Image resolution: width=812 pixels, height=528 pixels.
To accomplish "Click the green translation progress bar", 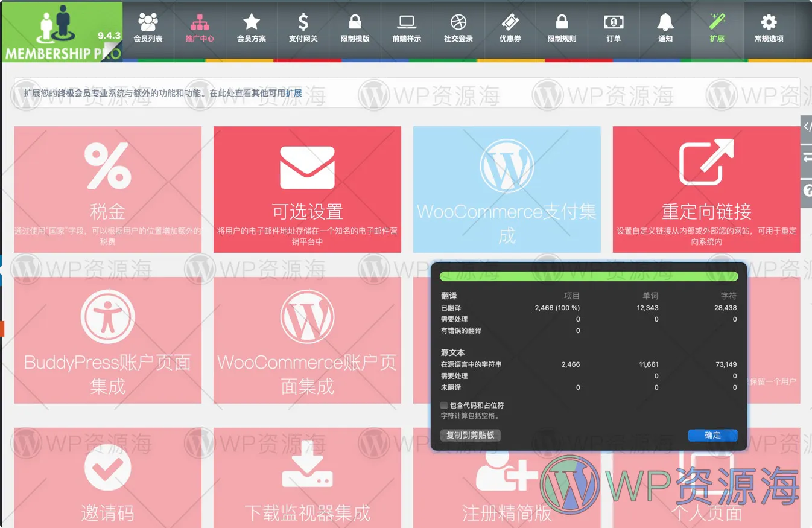I will click(x=588, y=276).
